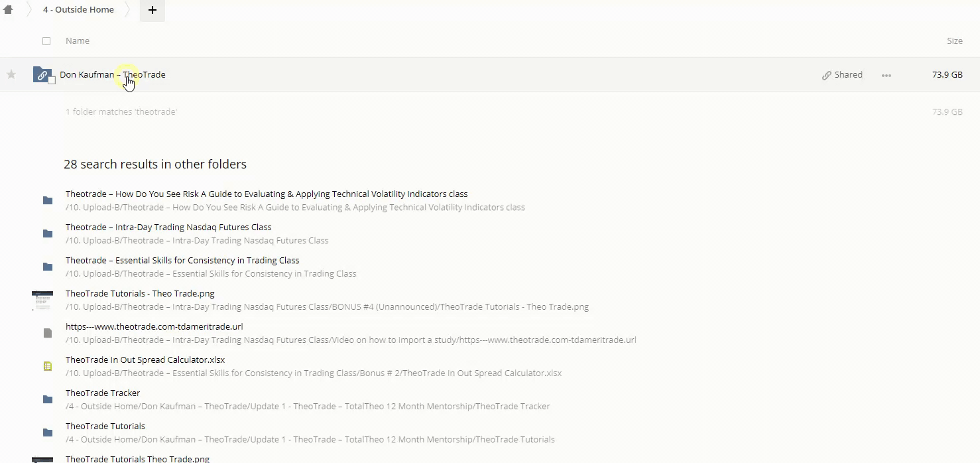Open the Don Kaufman – TheoTrade folder name
This screenshot has width=980, height=463.
pyautogui.click(x=113, y=75)
